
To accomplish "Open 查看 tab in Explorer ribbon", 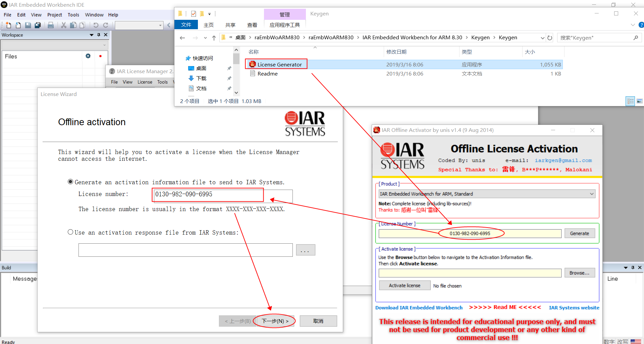I will point(252,25).
